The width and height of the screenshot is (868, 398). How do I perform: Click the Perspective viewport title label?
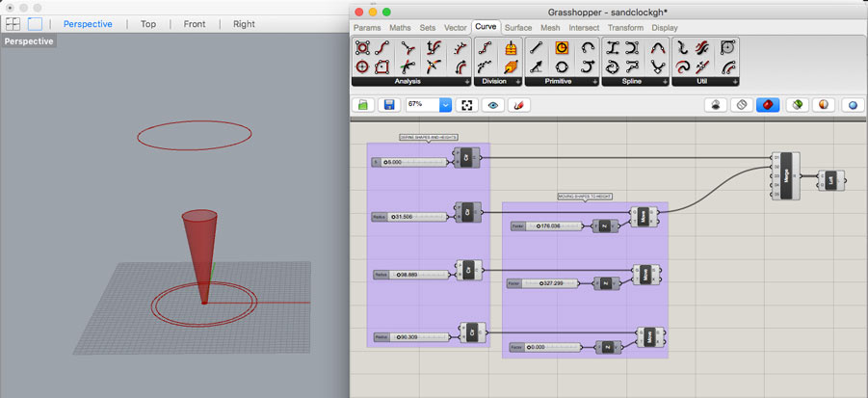coord(28,41)
